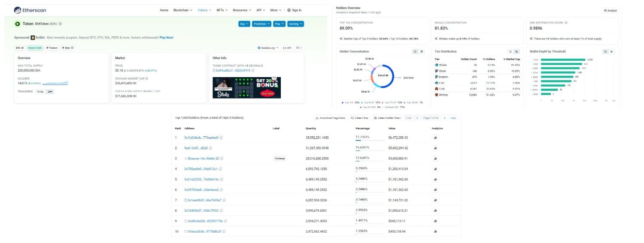Screen dimensions: 644x243
Task: Open the Play dropdown button
Action: pyautogui.click(x=279, y=24)
